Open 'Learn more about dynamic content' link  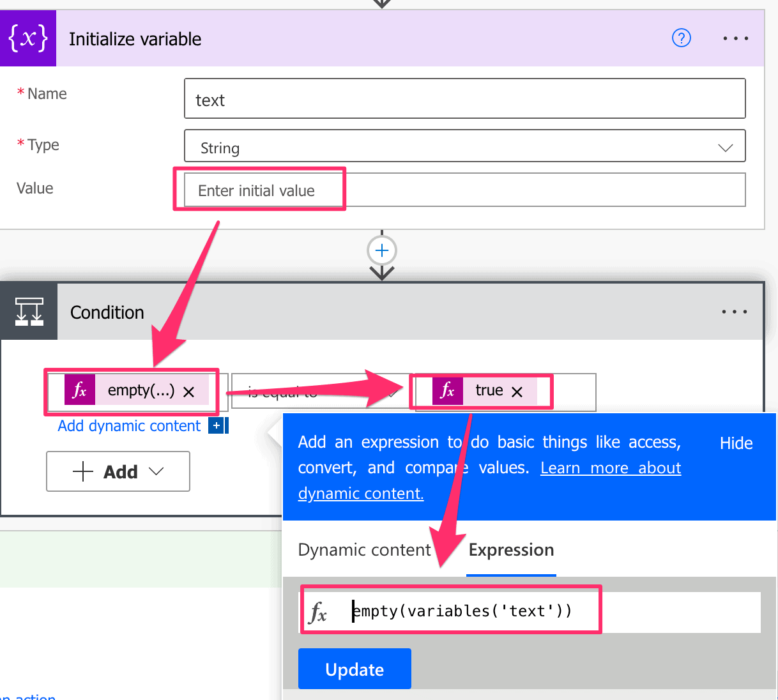tap(610, 468)
